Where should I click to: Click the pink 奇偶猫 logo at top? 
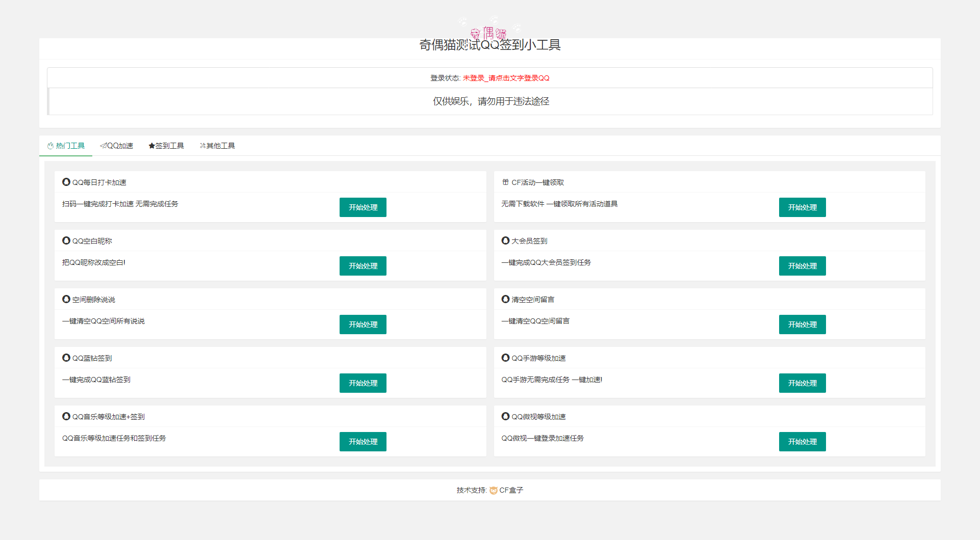[488, 34]
